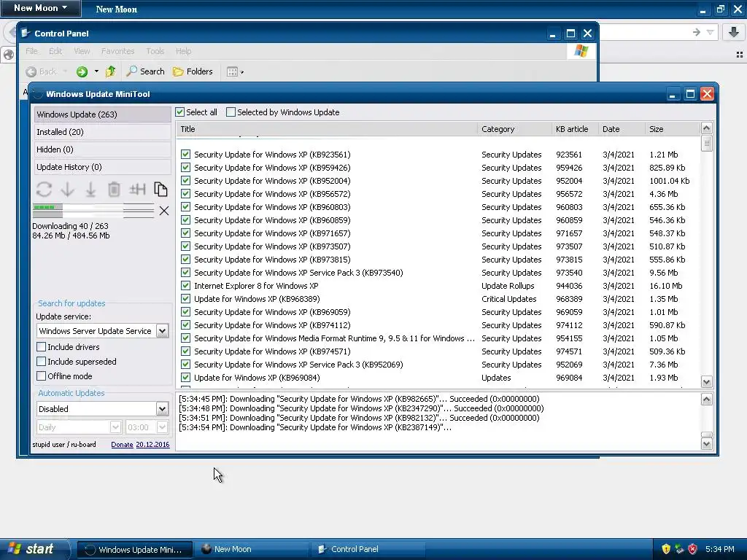Image resolution: width=747 pixels, height=560 pixels.
Task: Select the Hidden (0) tab
Action: click(x=102, y=149)
